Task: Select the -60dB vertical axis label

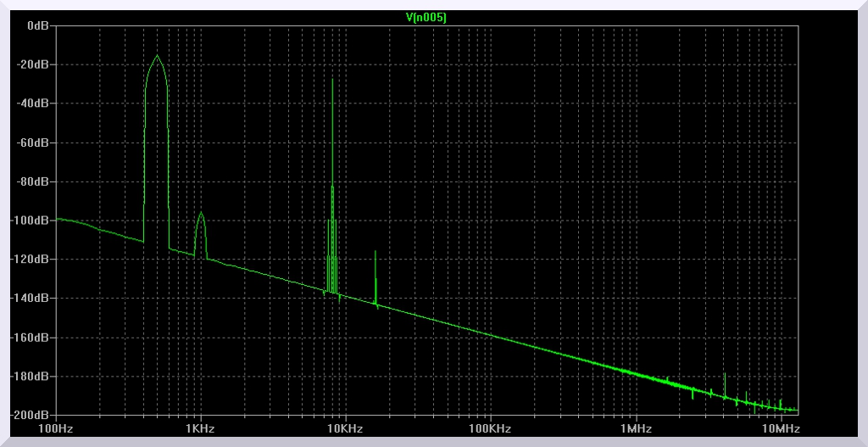Action: point(34,142)
